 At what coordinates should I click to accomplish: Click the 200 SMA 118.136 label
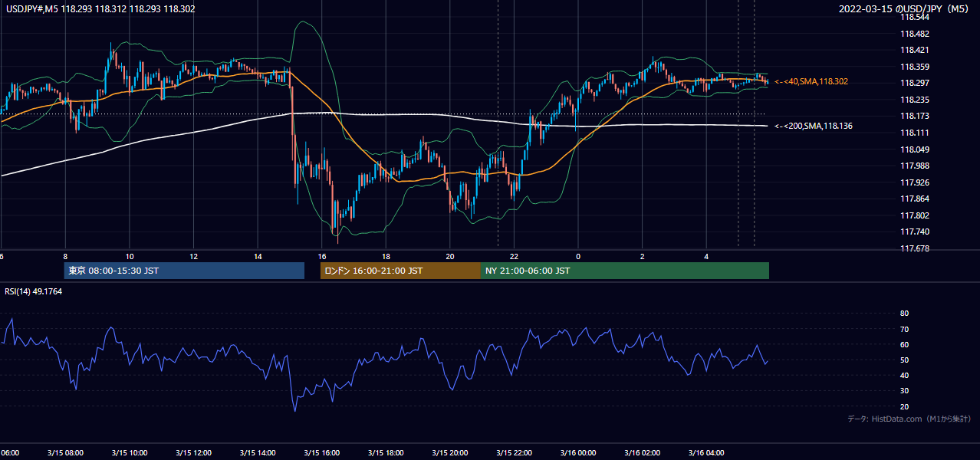(814, 126)
